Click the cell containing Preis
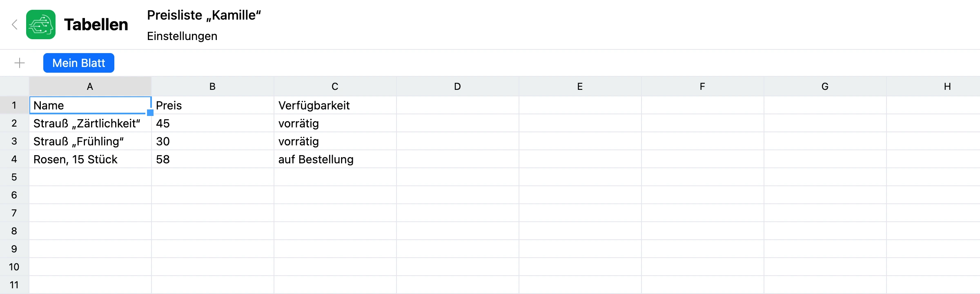 (x=213, y=105)
